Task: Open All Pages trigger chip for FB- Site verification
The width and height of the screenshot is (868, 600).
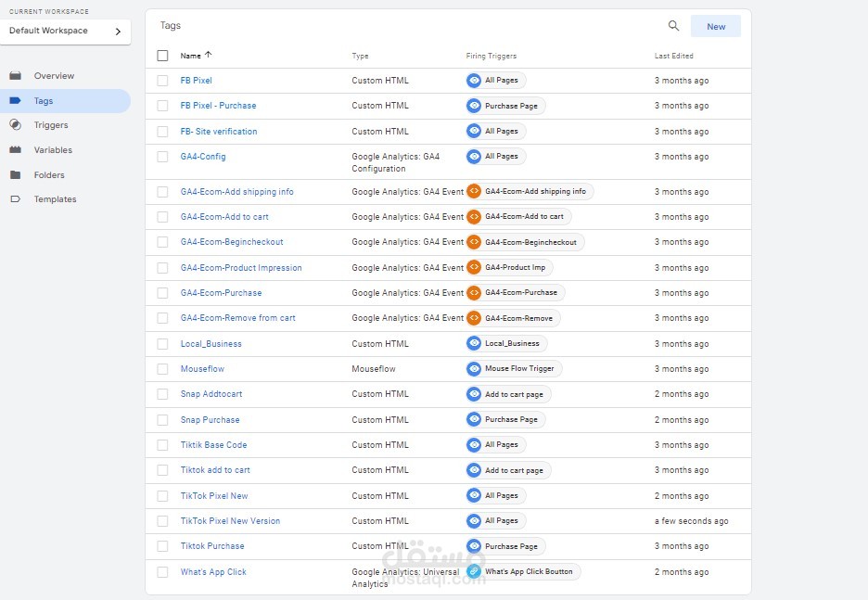Action: click(x=495, y=131)
